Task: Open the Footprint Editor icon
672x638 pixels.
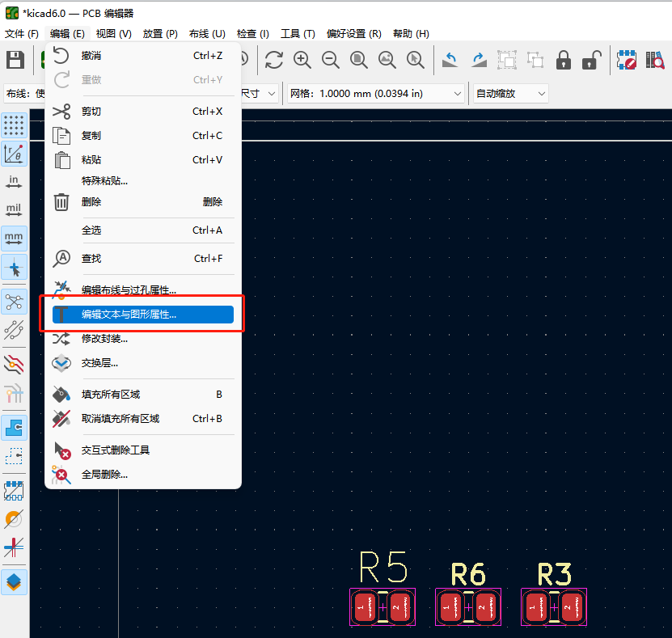Action: pyautogui.click(x=627, y=60)
